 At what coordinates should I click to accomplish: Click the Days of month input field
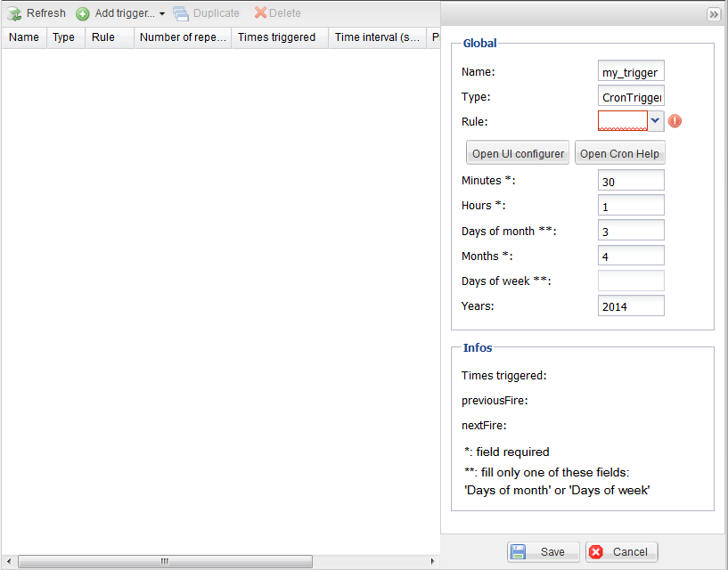coord(631,231)
